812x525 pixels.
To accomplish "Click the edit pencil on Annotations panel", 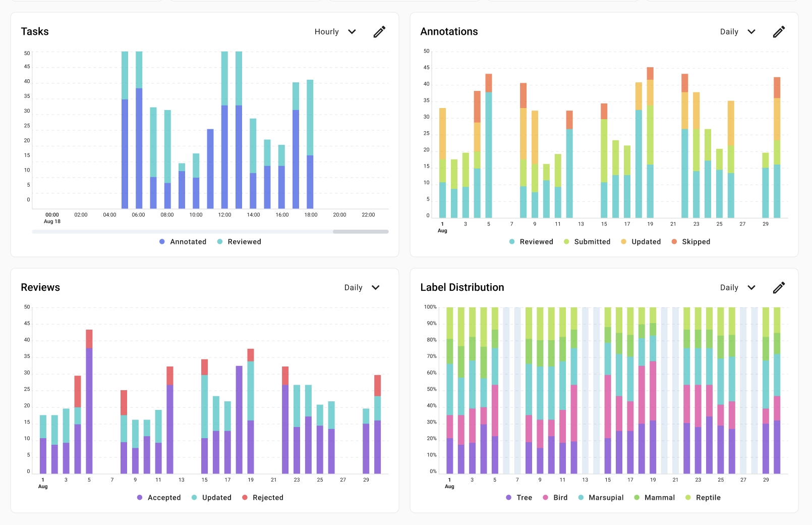I will pyautogui.click(x=779, y=32).
